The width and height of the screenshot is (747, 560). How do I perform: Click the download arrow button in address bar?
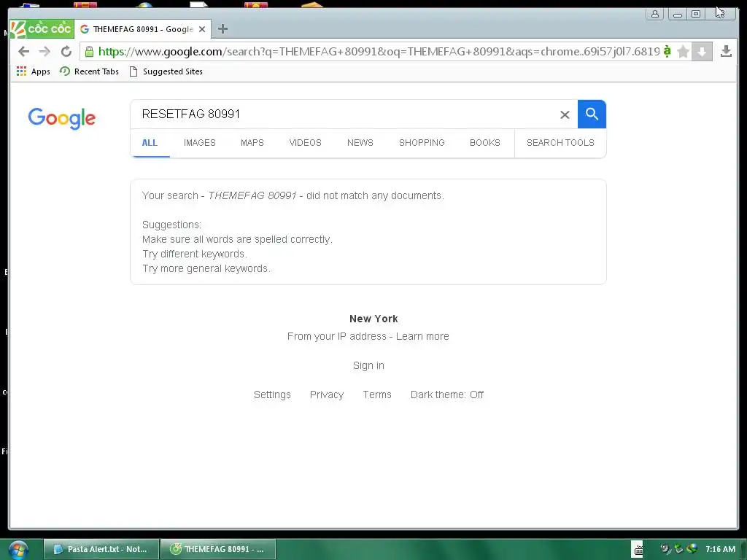click(702, 52)
